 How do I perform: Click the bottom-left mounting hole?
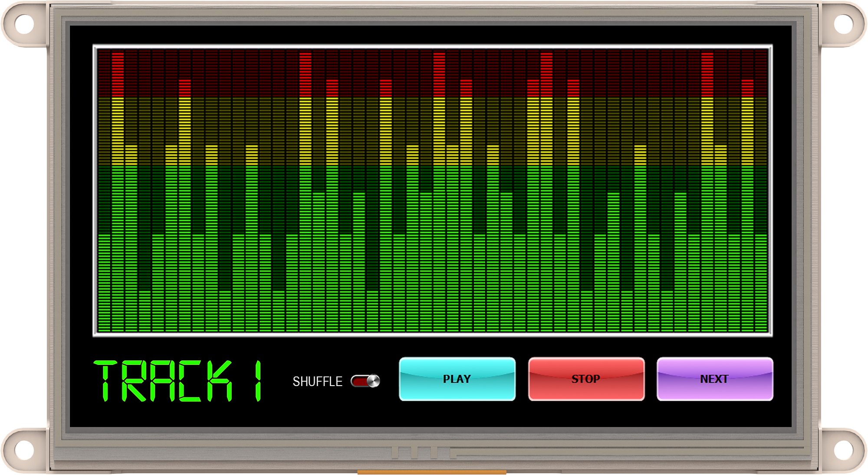tap(24, 450)
